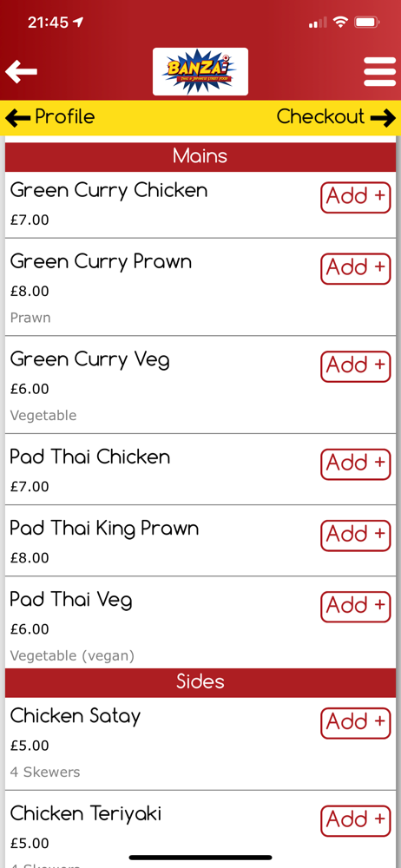Tap the Banzai logo
Image resolution: width=401 pixels, height=868 pixels.
pyautogui.click(x=200, y=71)
